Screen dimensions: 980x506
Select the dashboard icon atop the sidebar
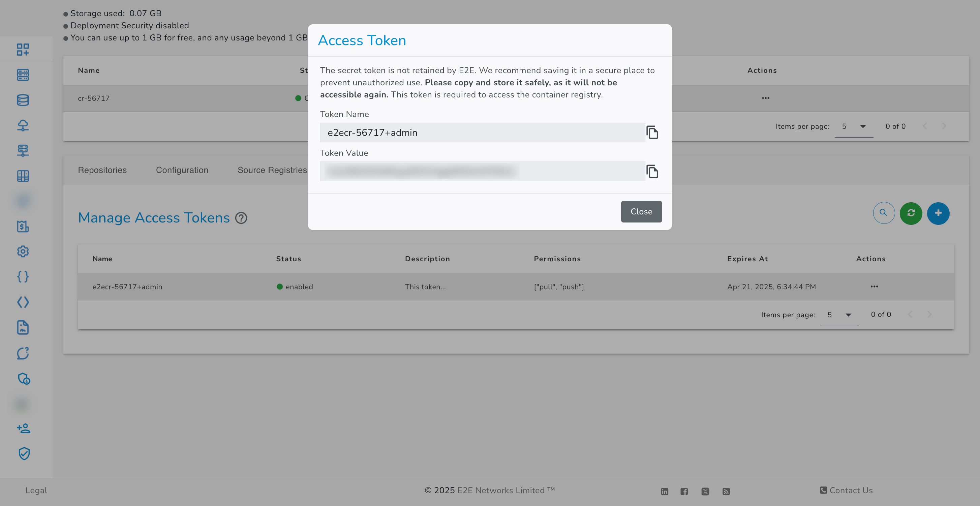[23, 50]
